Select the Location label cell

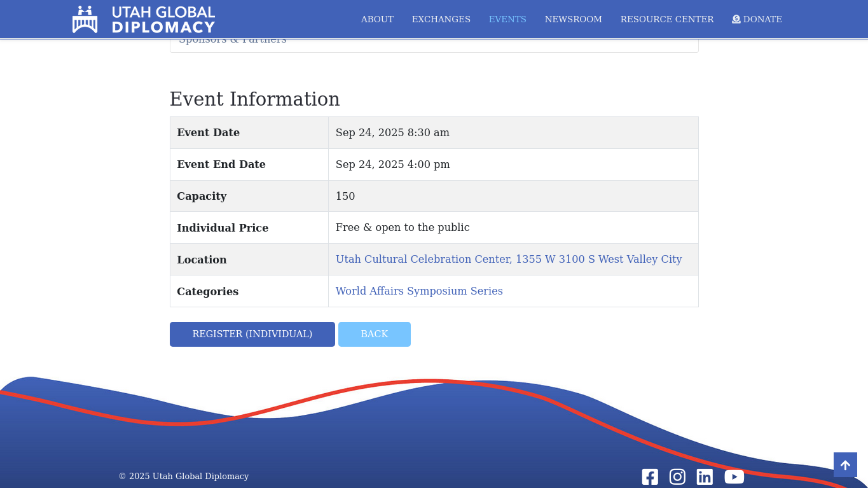tap(249, 260)
